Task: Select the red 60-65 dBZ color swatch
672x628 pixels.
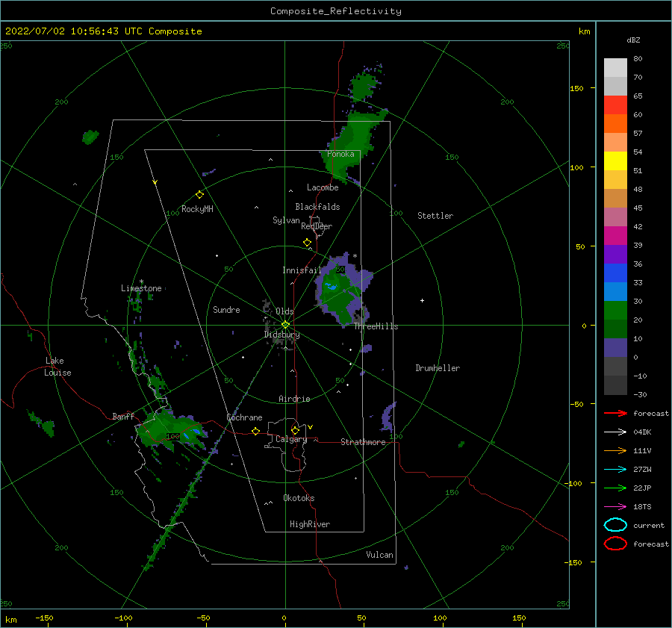Action: coord(615,105)
